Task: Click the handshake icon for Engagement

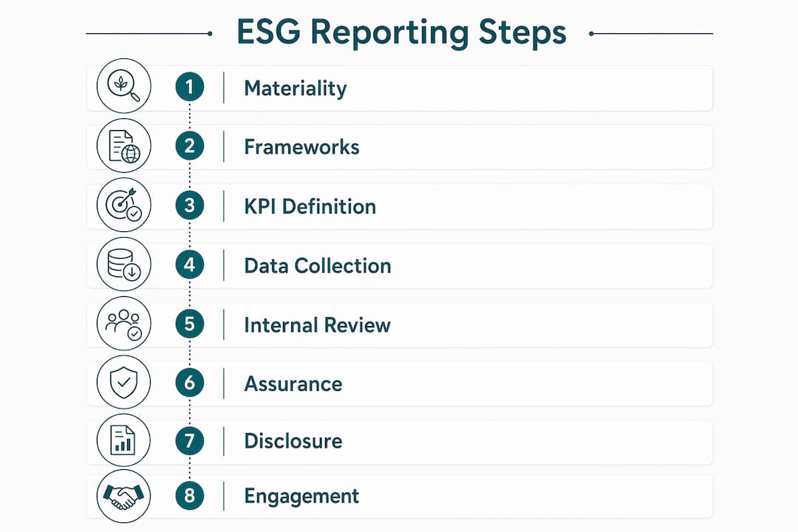Action: (x=123, y=496)
